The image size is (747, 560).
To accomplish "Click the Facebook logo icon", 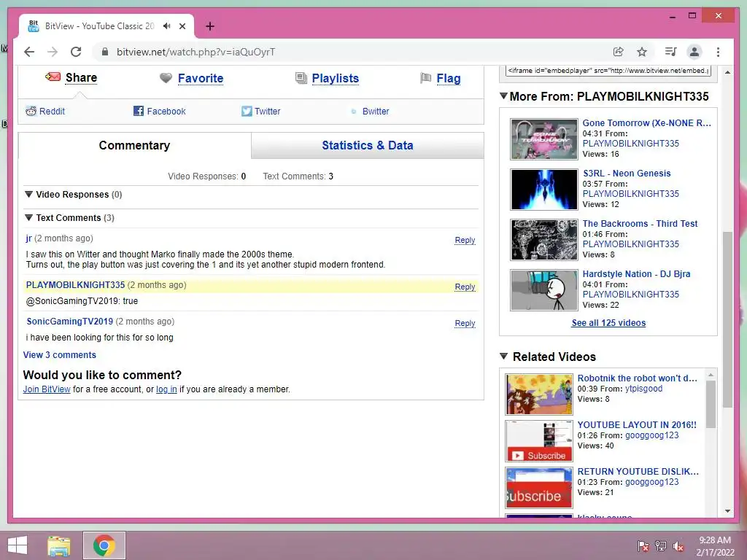I will (x=138, y=111).
